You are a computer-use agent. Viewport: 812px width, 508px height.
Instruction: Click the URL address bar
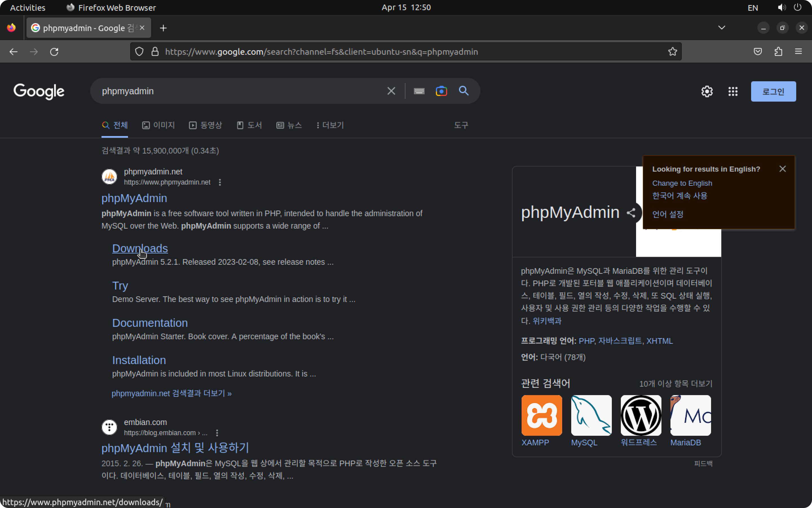(406, 51)
